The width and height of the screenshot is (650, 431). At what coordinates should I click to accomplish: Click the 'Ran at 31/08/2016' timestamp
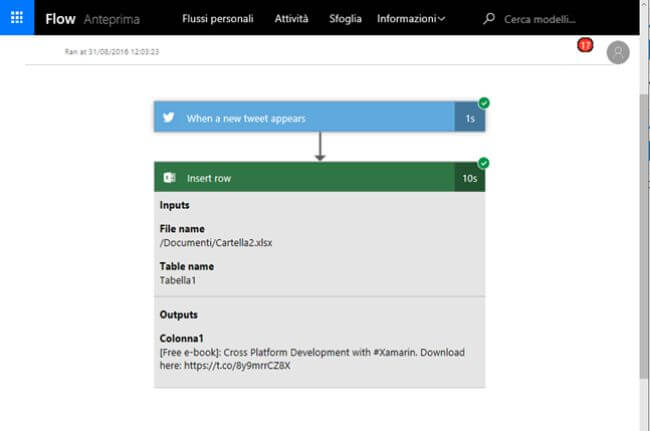112,52
